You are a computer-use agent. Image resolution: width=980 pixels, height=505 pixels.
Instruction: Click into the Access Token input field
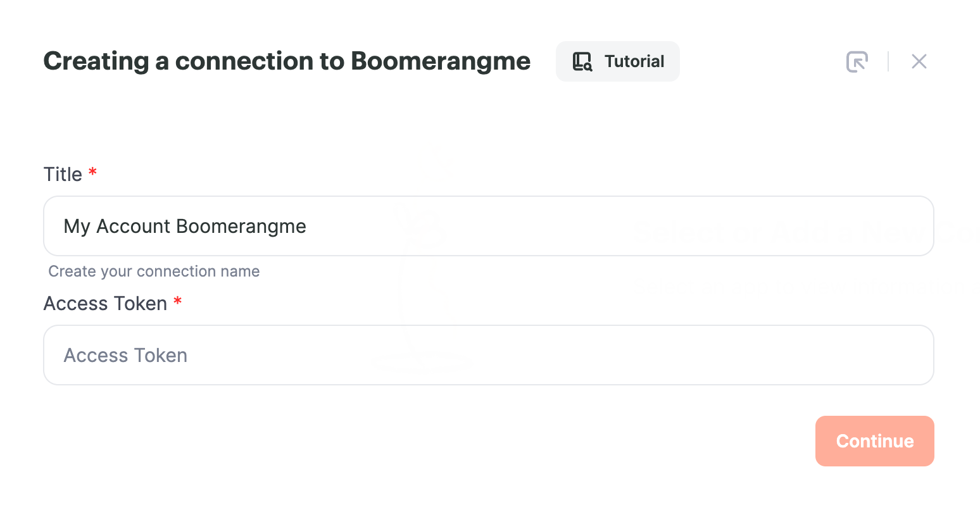(489, 355)
